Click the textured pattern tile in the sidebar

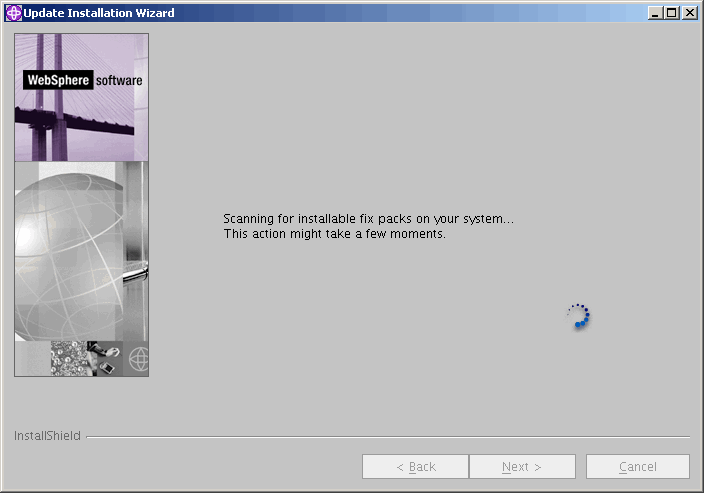[x=68, y=358]
